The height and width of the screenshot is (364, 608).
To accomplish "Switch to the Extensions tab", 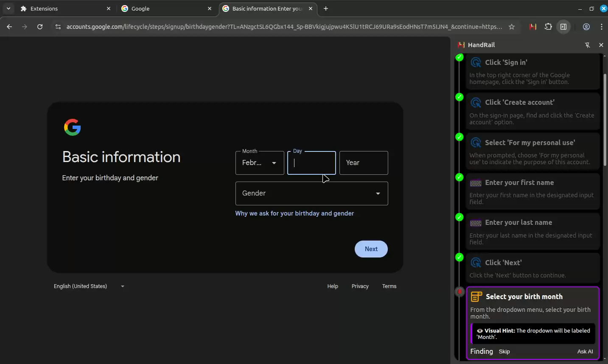I will coord(66,8).
